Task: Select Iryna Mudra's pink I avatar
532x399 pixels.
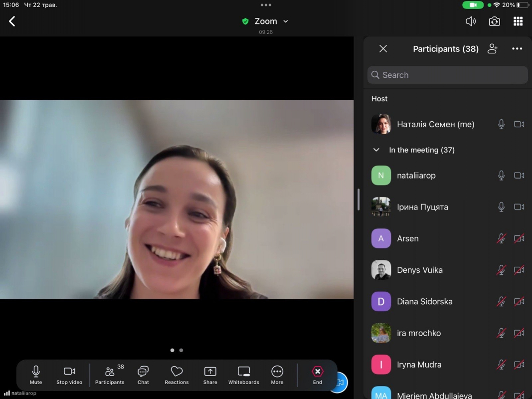Action: (x=381, y=365)
